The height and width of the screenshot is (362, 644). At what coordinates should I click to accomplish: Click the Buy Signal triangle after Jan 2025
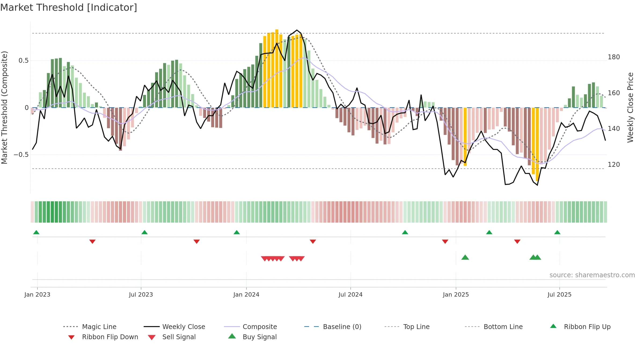tap(465, 257)
